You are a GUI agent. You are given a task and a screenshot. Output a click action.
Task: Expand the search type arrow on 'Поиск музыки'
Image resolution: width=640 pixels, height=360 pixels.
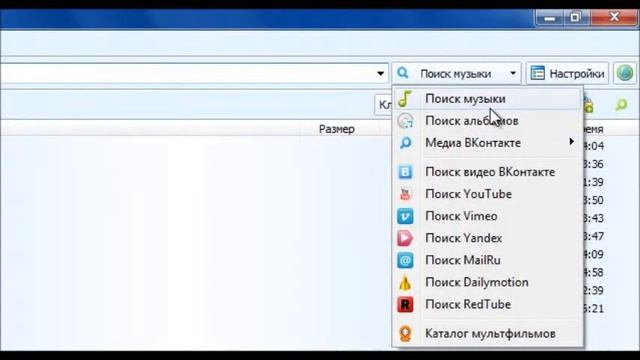513,73
